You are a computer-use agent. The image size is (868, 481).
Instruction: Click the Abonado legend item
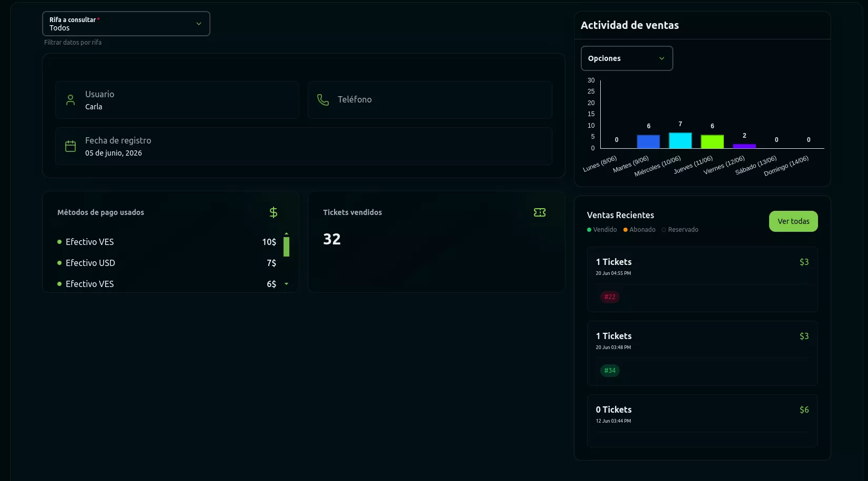[639, 230]
